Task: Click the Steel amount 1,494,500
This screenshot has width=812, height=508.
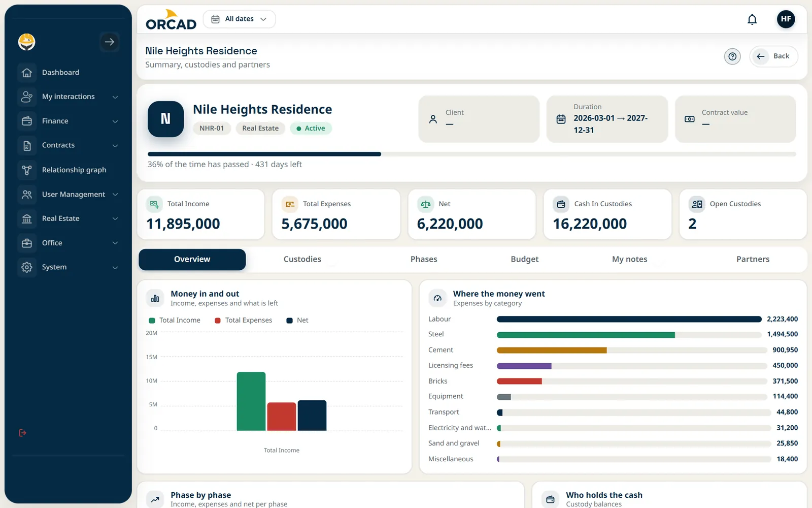Action: [782, 334]
